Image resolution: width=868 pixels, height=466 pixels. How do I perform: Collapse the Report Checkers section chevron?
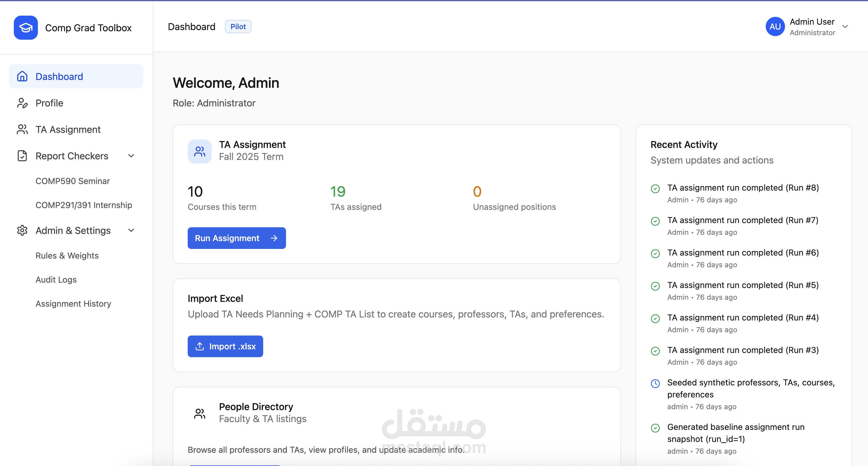click(x=131, y=156)
